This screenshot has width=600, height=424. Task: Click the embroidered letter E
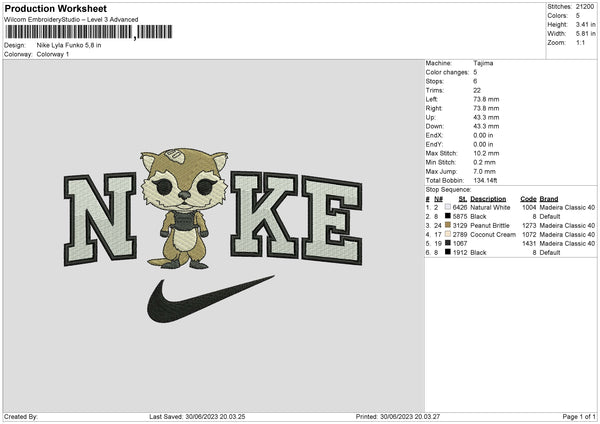coord(332,220)
